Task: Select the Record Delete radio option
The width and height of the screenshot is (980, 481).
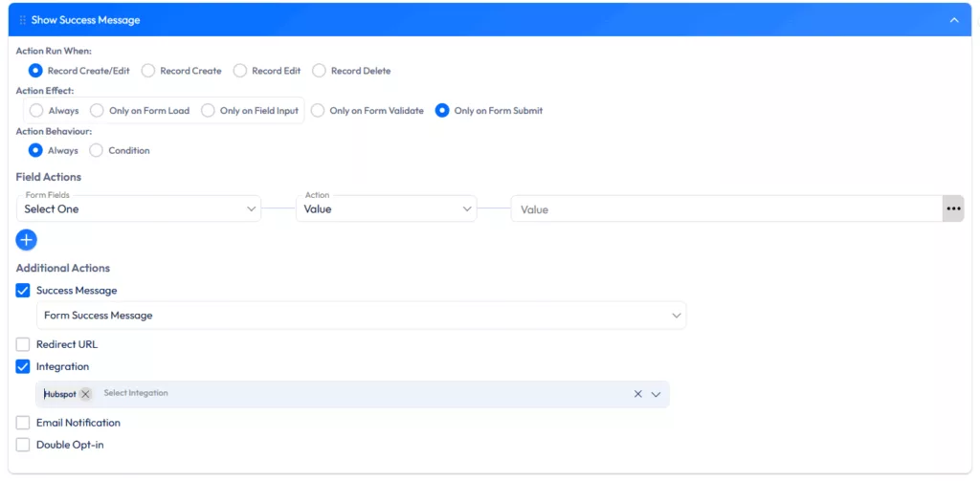Action: point(320,71)
